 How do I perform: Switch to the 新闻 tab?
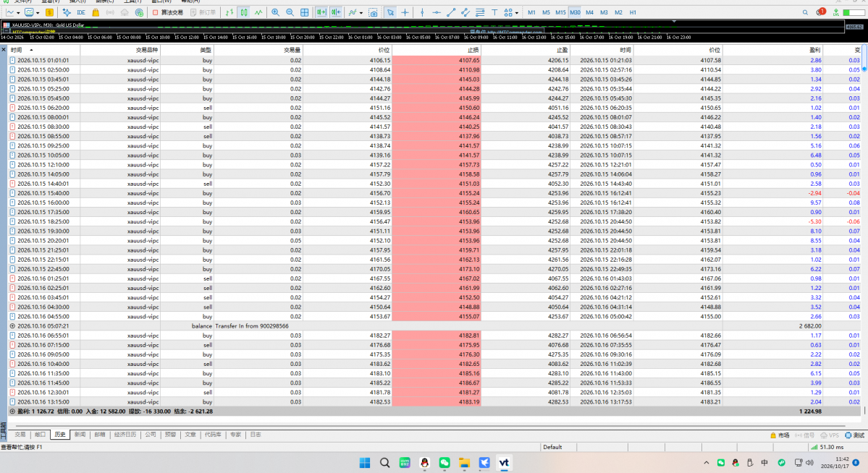pyautogui.click(x=80, y=435)
